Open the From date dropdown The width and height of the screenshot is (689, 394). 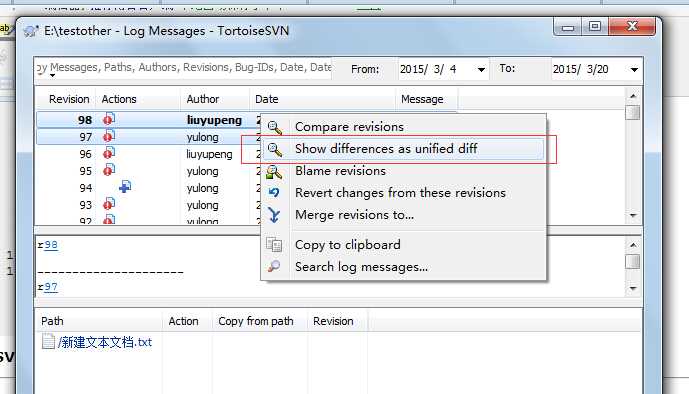click(481, 70)
